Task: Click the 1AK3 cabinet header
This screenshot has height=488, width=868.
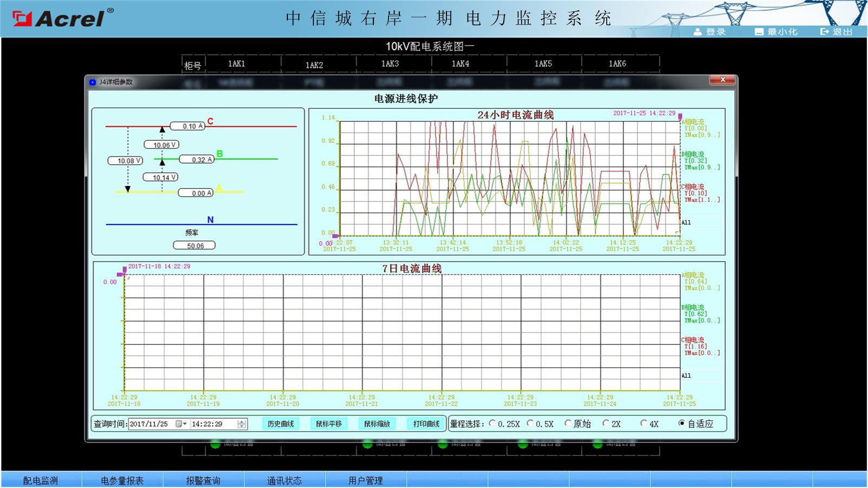Action: click(x=390, y=64)
